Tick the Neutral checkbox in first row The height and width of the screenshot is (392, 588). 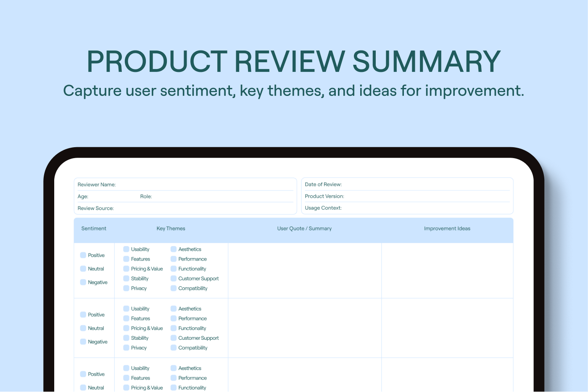pyautogui.click(x=83, y=269)
